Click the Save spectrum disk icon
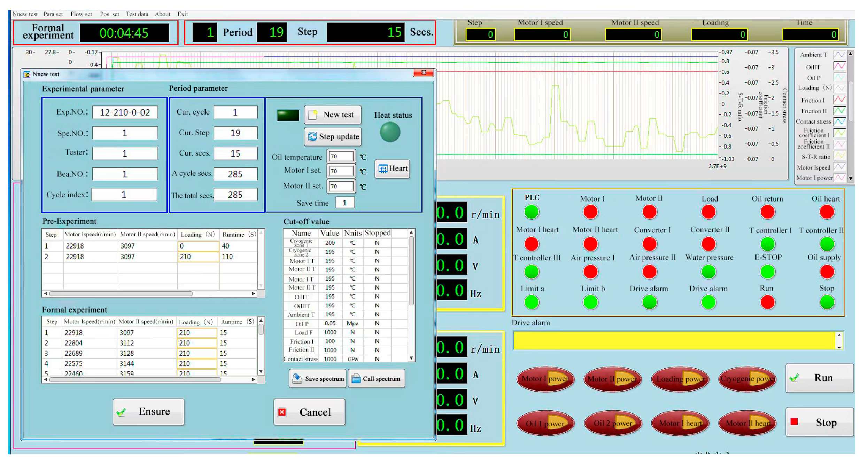 tap(297, 378)
